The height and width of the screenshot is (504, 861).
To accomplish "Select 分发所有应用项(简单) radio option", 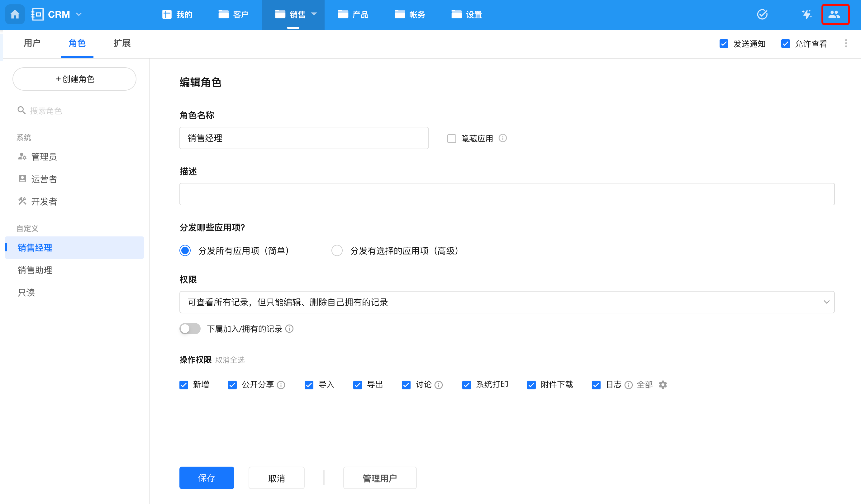I will coord(185,250).
